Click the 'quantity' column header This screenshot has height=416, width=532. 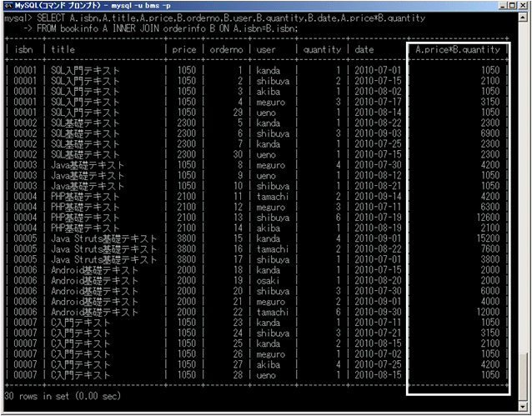(x=322, y=49)
